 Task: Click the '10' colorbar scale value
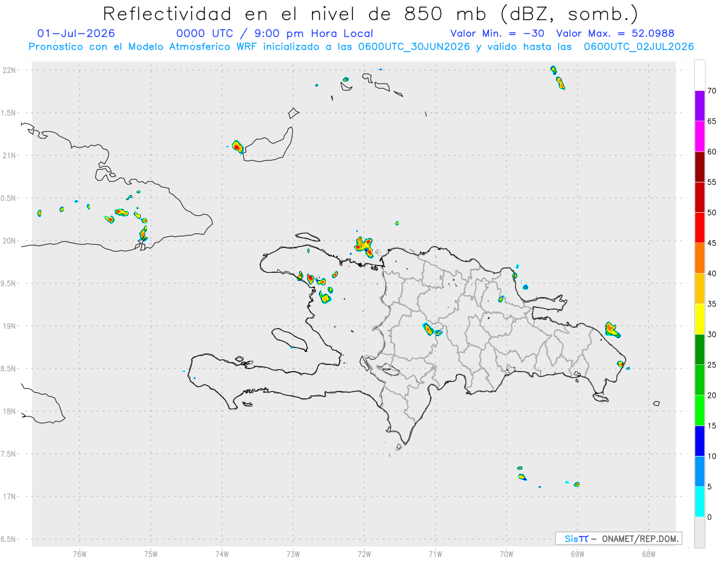[712, 456]
